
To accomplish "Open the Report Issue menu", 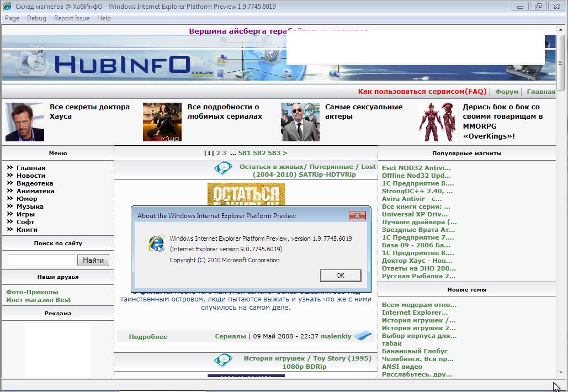I will pos(71,18).
